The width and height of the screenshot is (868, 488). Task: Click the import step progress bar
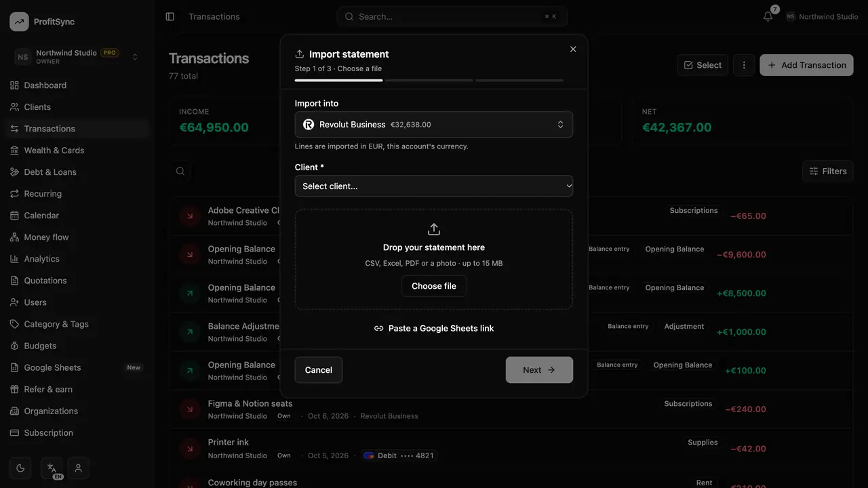(429, 80)
